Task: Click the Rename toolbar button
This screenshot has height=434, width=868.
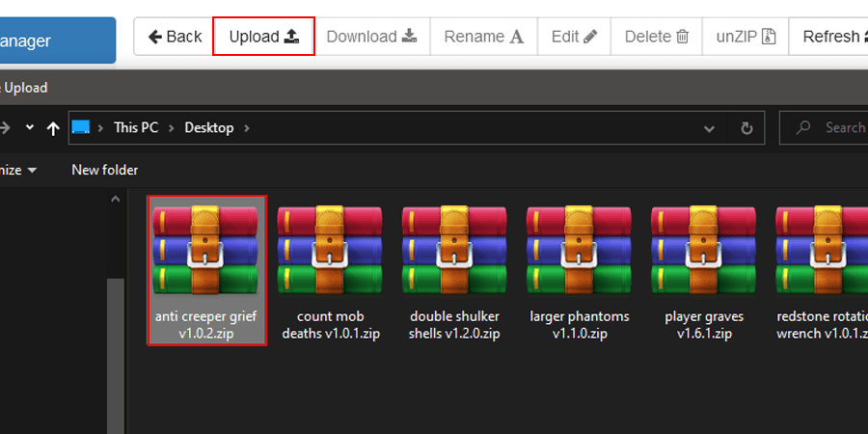Action: [484, 37]
